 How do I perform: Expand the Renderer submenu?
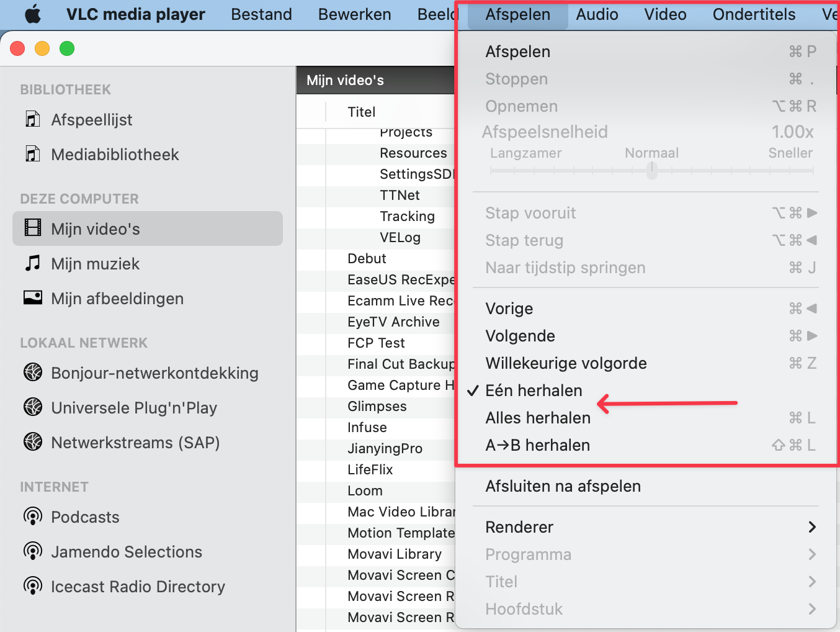[x=646, y=527]
